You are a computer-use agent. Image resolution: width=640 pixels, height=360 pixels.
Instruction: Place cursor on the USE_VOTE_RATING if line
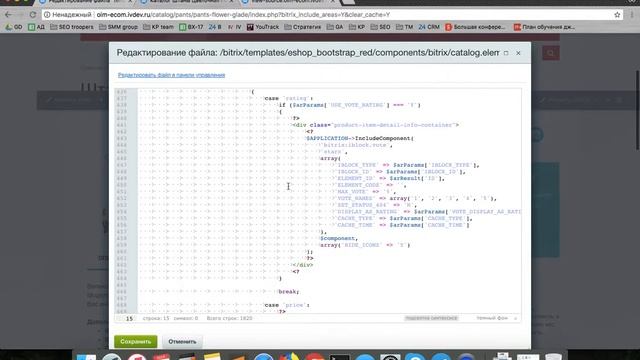[349, 105]
